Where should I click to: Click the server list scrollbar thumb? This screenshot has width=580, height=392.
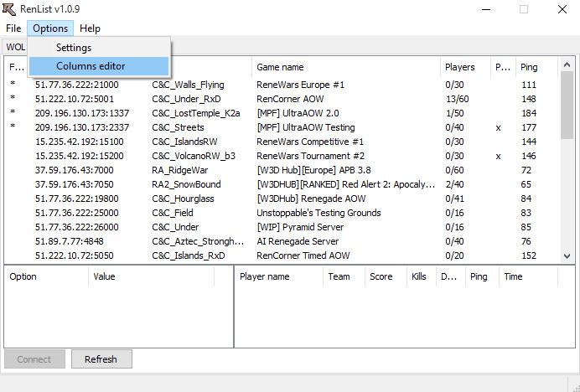pos(567,106)
